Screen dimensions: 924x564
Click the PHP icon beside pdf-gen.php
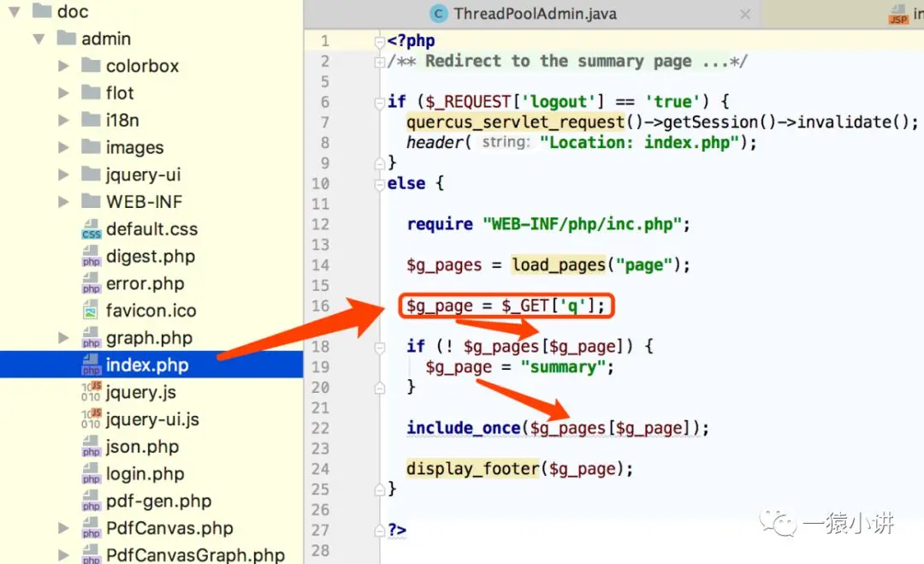coord(92,501)
